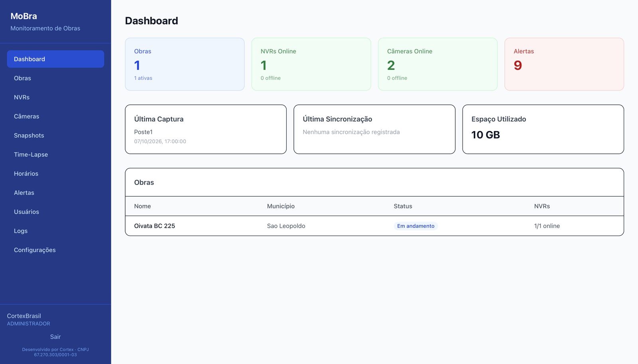Open the Última Captura Poste1 card
This screenshot has height=364, width=638.
(x=206, y=129)
